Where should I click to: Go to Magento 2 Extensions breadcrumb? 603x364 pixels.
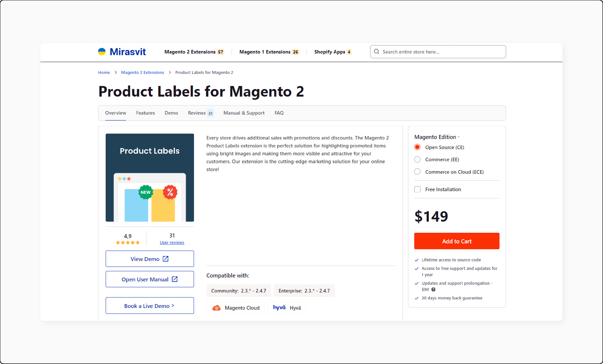[143, 72]
